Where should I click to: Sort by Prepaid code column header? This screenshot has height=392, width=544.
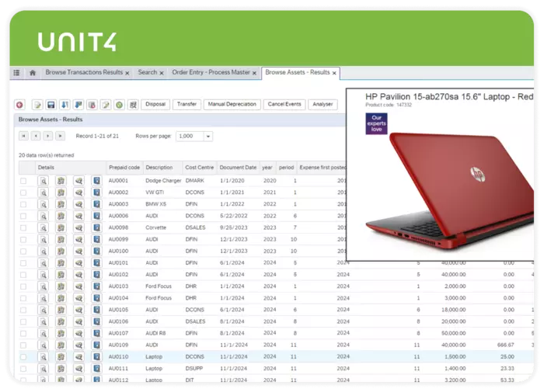pos(124,168)
